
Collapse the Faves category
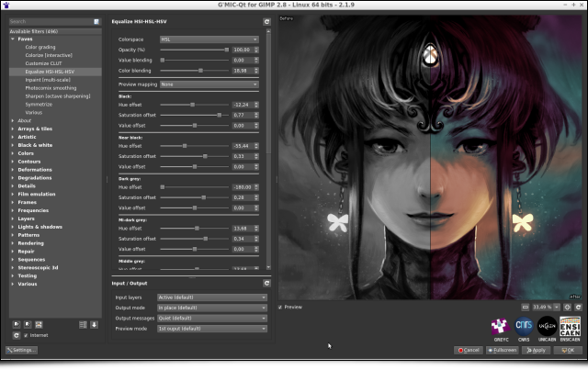[x=13, y=39]
